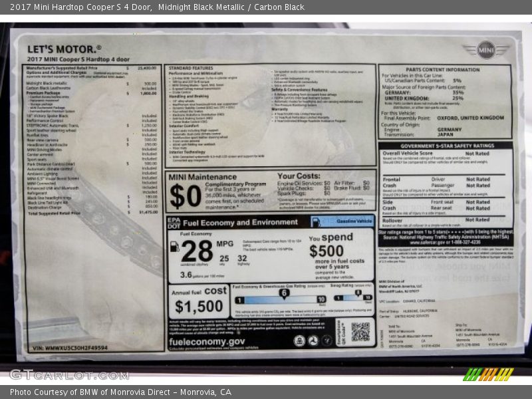The image size is (532, 399).
Task: Click the Transmission 'JAPAN' origin text
Action: point(445,134)
